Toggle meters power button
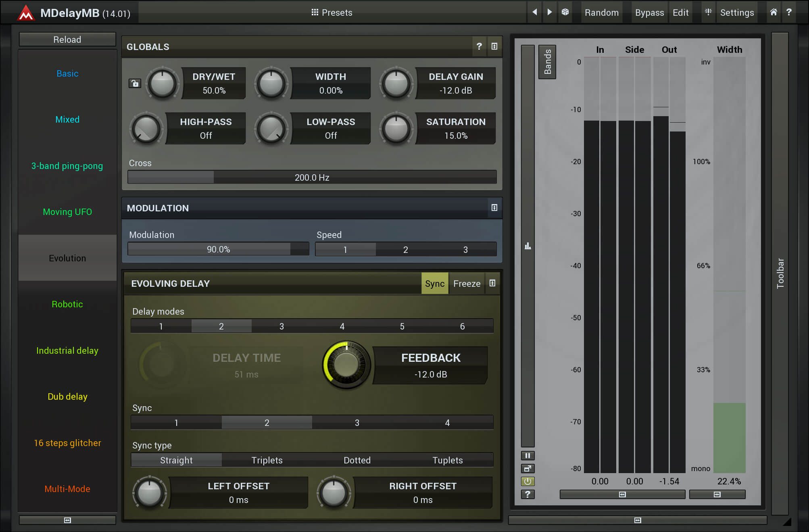 (528, 481)
